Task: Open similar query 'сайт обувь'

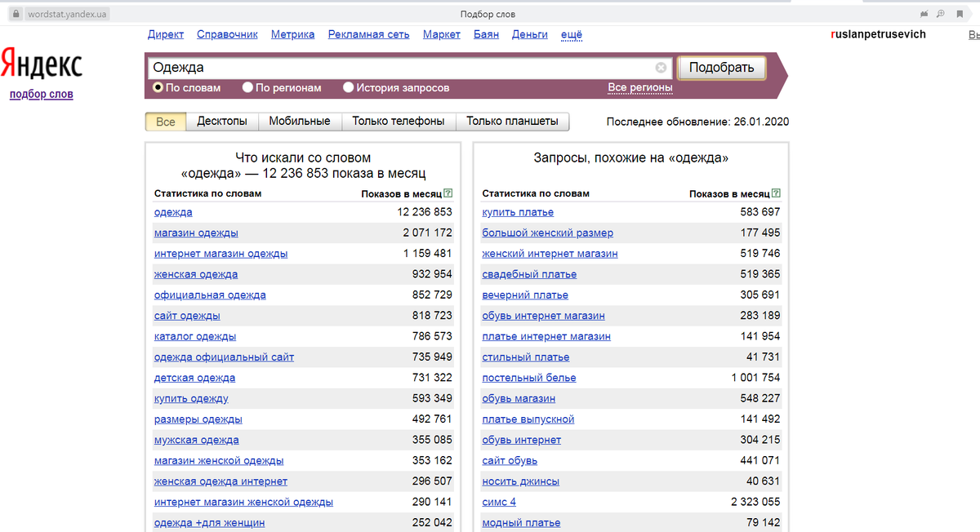Action: [510, 461]
